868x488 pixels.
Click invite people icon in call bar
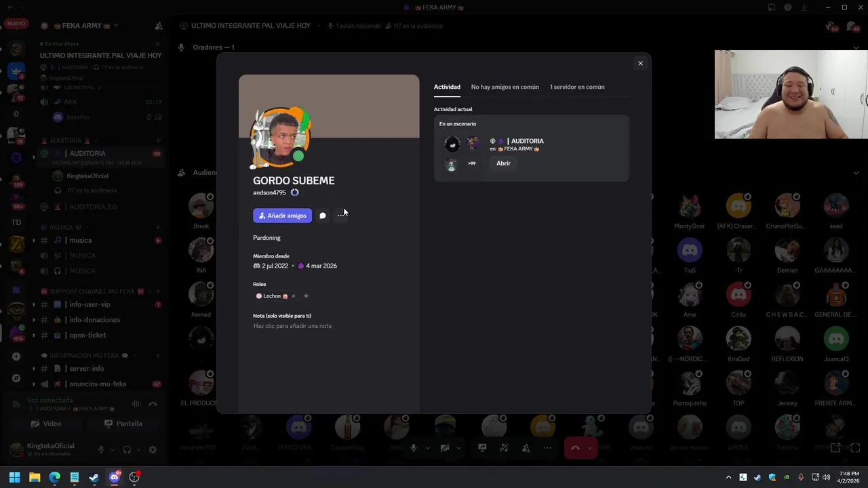click(526, 448)
